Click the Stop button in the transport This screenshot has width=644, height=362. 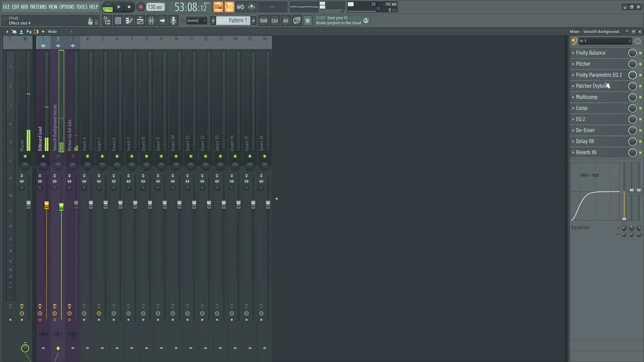129,7
